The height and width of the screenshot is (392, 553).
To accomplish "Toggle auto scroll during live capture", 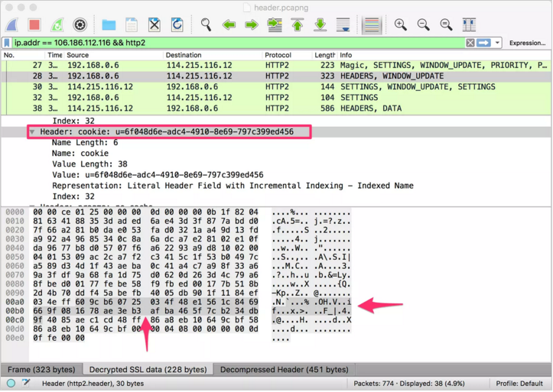I will pos(343,25).
